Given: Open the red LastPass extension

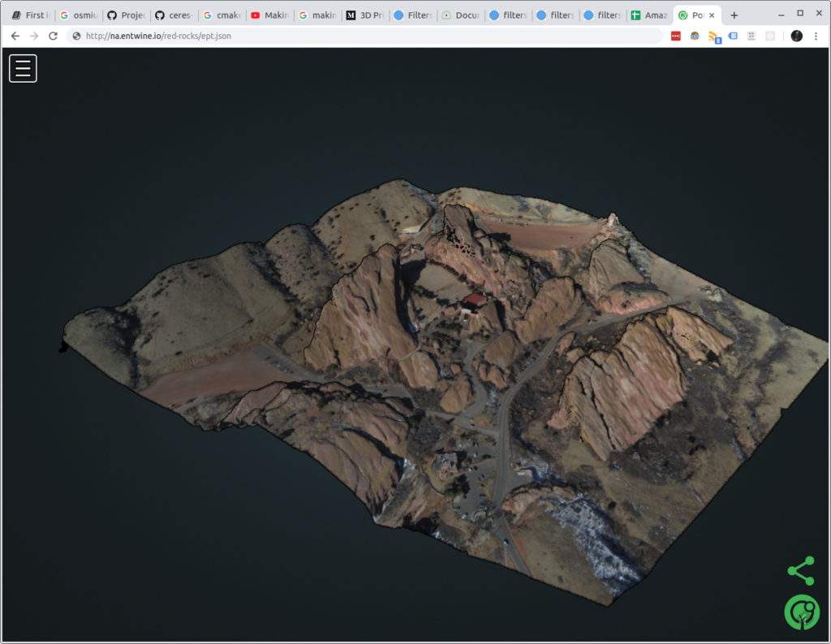Looking at the screenshot, I should (x=676, y=36).
